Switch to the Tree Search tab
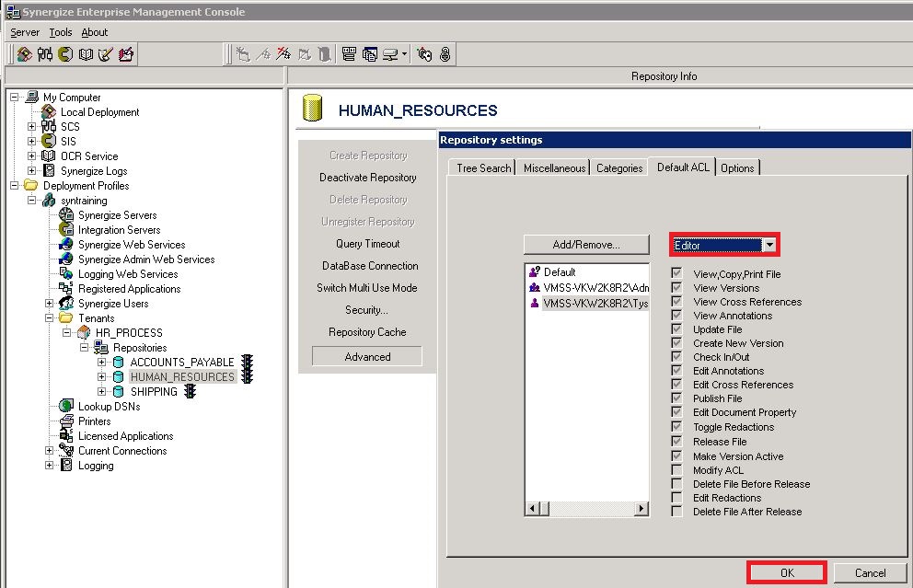 pos(482,167)
